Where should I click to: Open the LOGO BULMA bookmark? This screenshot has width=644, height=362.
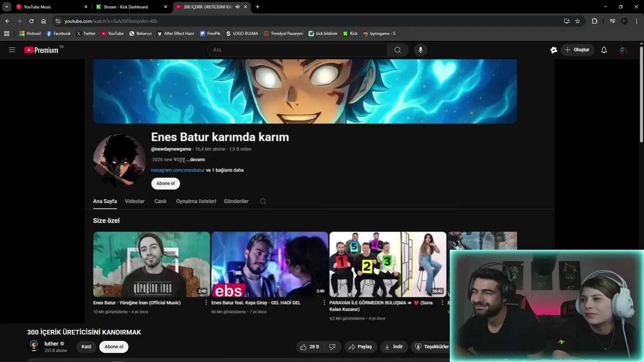coord(243,34)
